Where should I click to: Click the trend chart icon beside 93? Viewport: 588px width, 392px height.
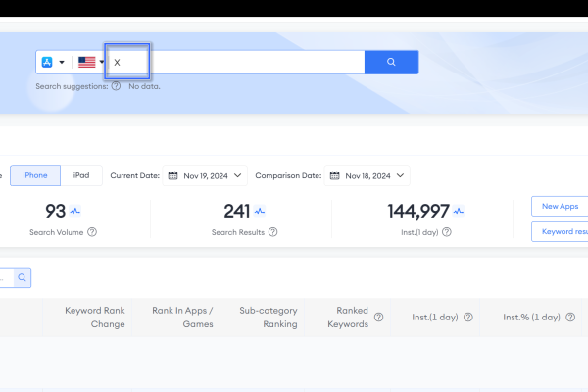[75, 211]
